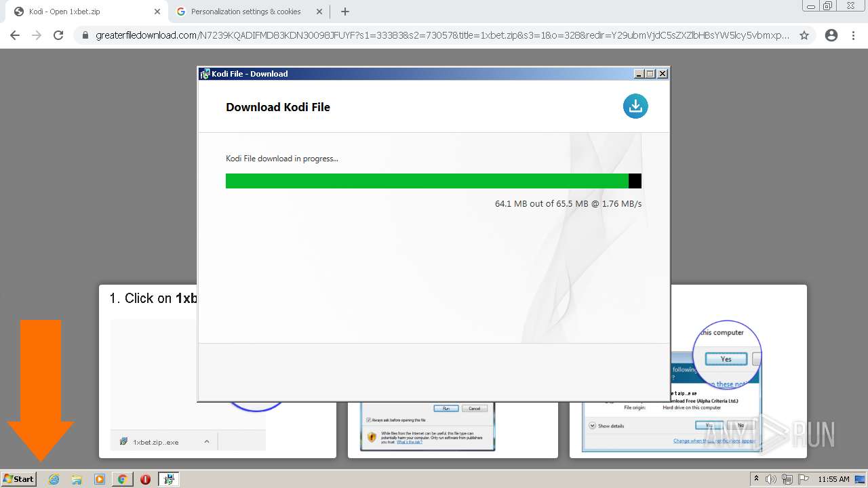Open Windows Explorer folder in taskbar

[x=77, y=479]
